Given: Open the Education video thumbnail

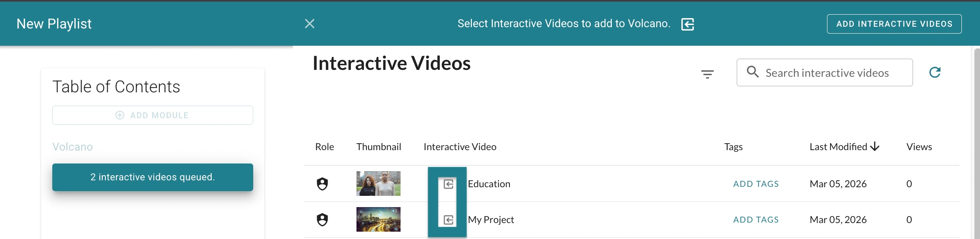Looking at the screenshot, I should pos(379,183).
